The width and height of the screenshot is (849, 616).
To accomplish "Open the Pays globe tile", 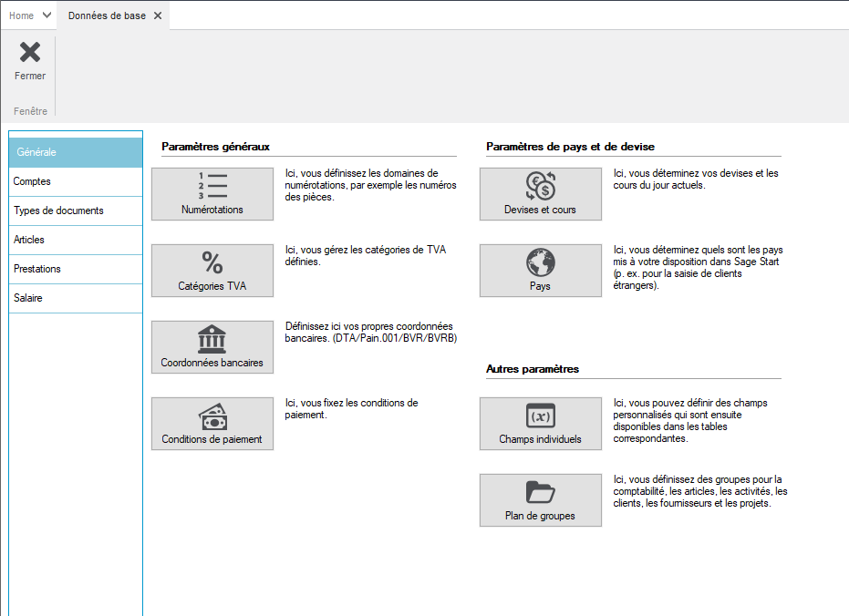I will (x=541, y=271).
